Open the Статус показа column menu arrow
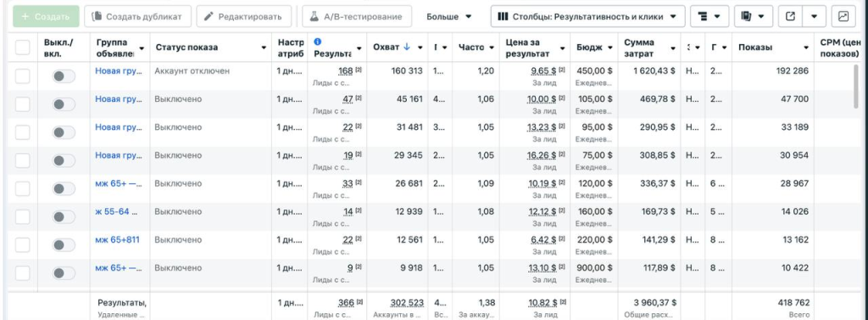The image size is (868, 320). pos(264,48)
